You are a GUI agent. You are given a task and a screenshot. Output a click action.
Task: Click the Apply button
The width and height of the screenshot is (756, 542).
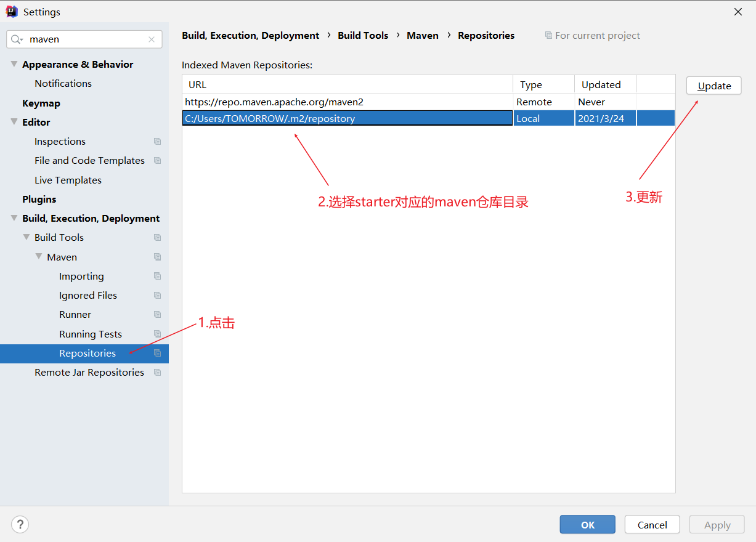[x=717, y=525]
